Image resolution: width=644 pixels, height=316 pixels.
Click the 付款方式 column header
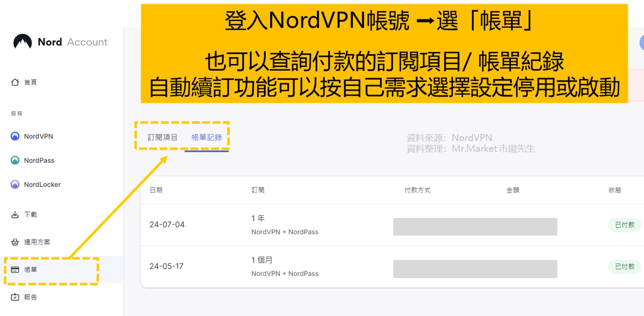pos(418,190)
